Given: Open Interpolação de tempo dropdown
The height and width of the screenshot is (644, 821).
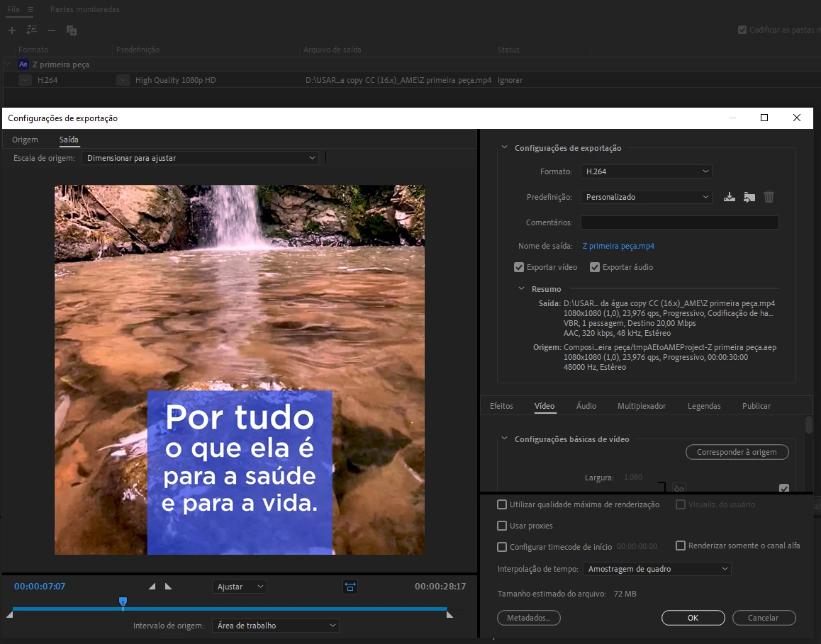Looking at the screenshot, I should pos(657,569).
